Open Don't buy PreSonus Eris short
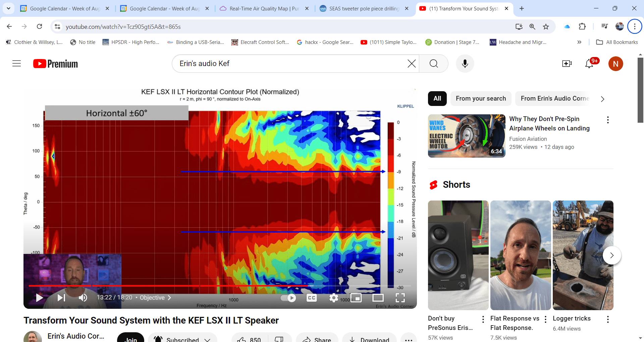Image resolution: width=644 pixels, height=342 pixels. click(458, 255)
